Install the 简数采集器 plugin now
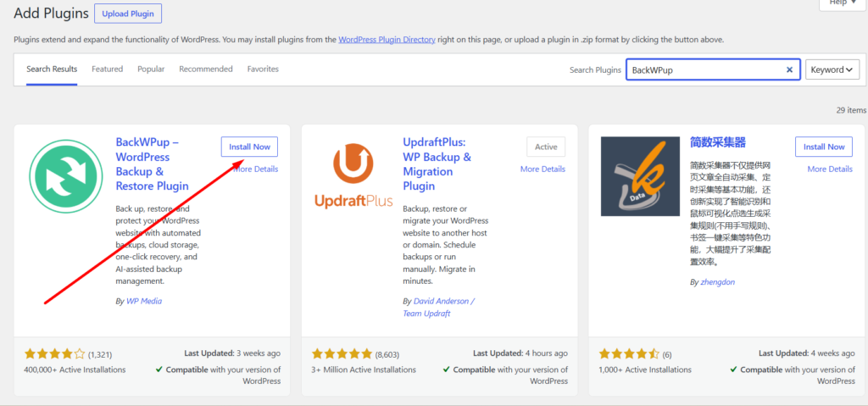 tap(824, 147)
